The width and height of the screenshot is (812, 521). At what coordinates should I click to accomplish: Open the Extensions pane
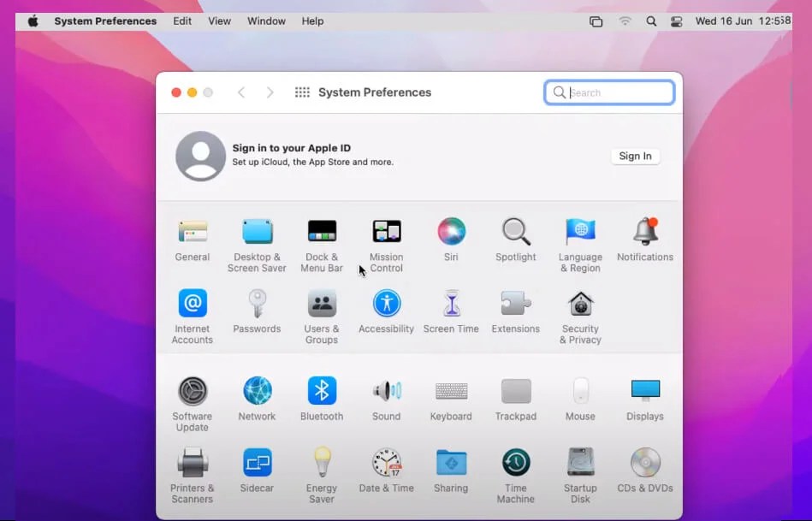pyautogui.click(x=516, y=303)
